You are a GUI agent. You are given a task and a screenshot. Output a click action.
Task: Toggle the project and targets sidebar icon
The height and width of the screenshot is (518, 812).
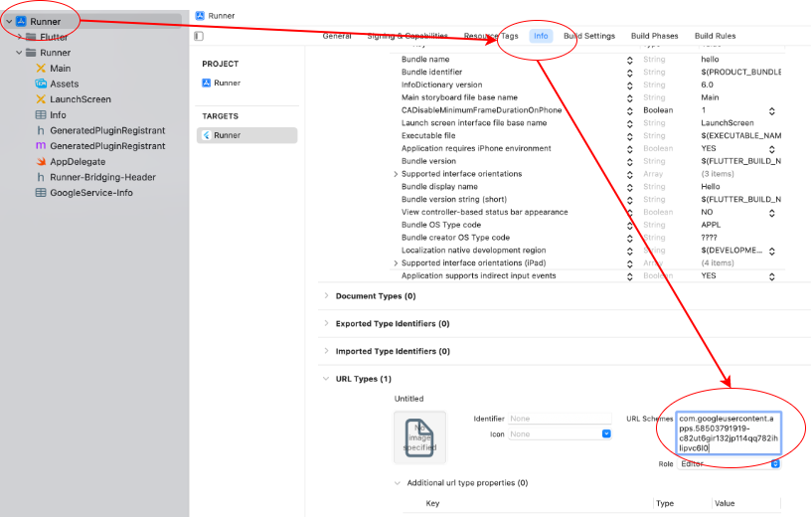coord(199,36)
